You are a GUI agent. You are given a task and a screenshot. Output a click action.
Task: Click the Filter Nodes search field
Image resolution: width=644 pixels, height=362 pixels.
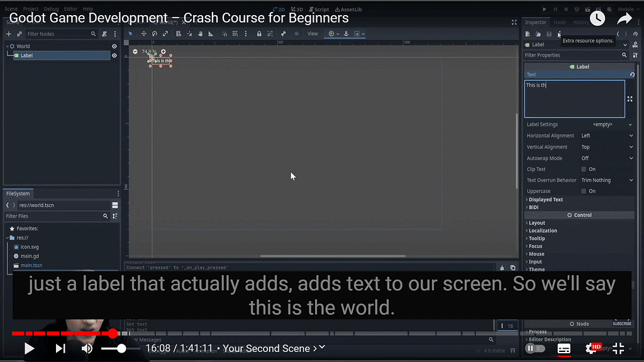(61, 34)
